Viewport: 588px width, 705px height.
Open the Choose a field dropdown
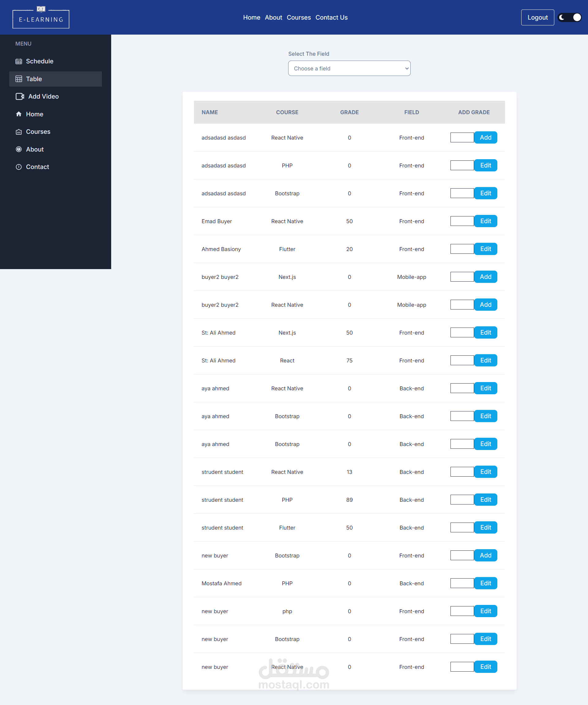[x=349, y=69]
